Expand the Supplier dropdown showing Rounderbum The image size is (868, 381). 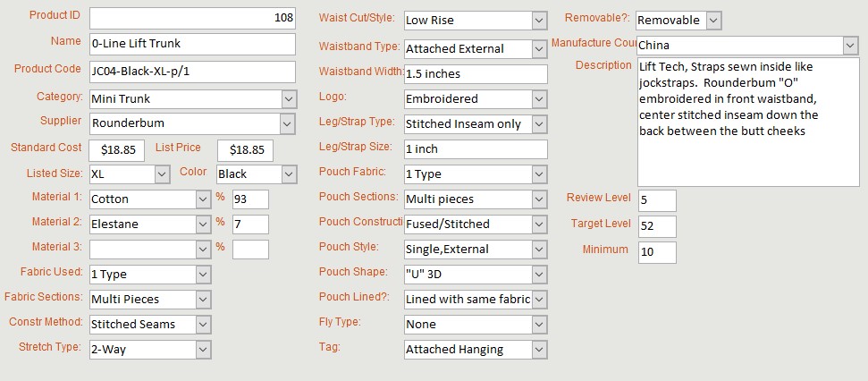tap(288, 123)
